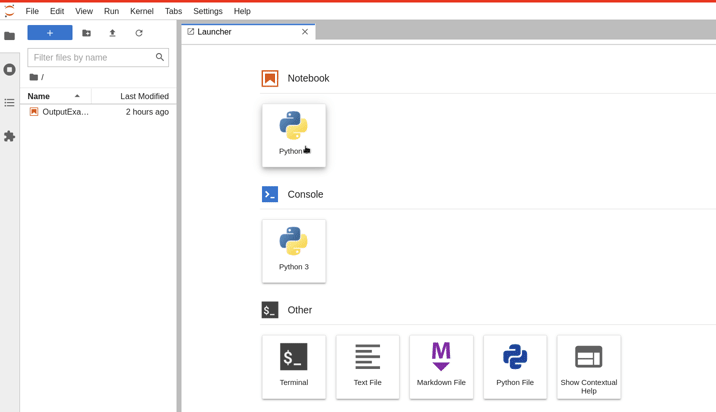Click the Other section heading text
The image size is (716, 412).
[300, 310]
